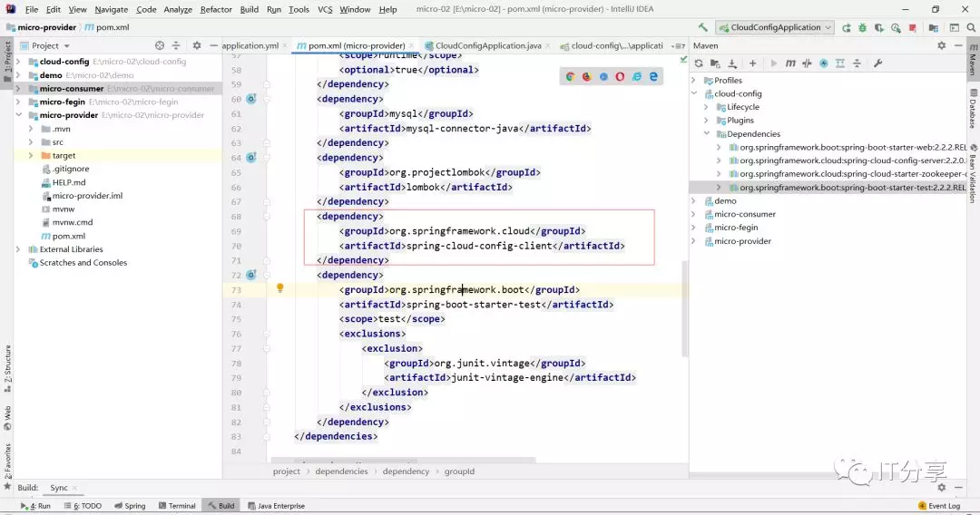
Task: Open in Opera browser icon in editor
Action: point(620,77)
